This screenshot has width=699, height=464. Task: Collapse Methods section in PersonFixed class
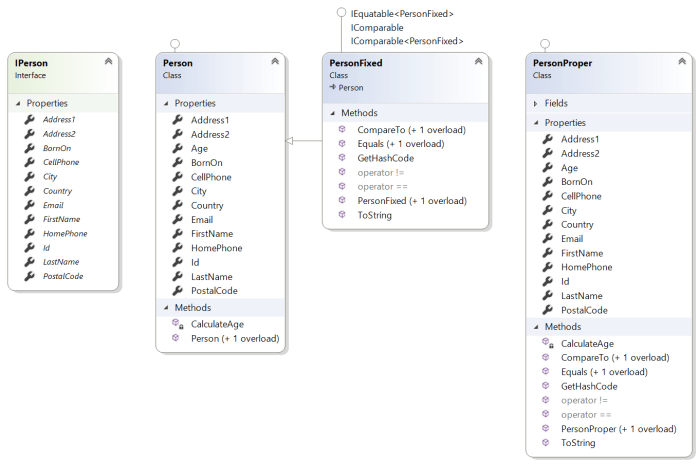(333, 113)
